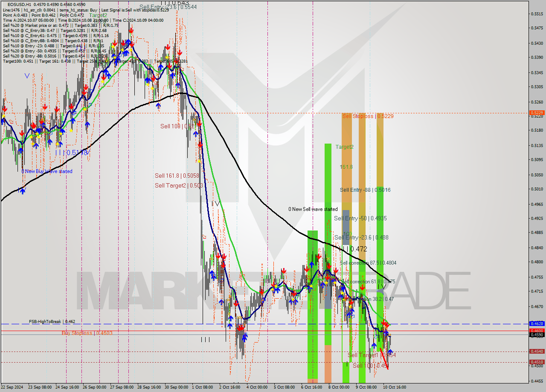546x392 pixels.
Task: Select the 'Sell Entry -23.6 | 0.488' label
Action: click(361, 237)
